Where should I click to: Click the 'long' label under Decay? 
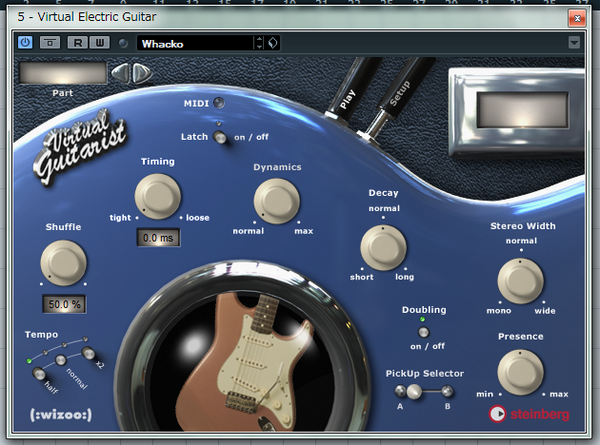coord(404,277)
